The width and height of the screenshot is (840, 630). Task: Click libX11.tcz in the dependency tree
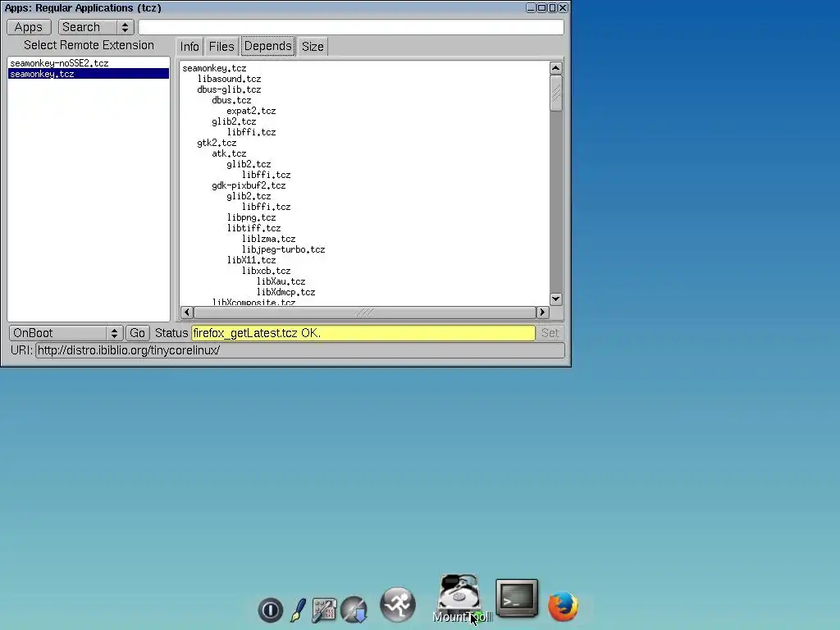click(251, 260)
